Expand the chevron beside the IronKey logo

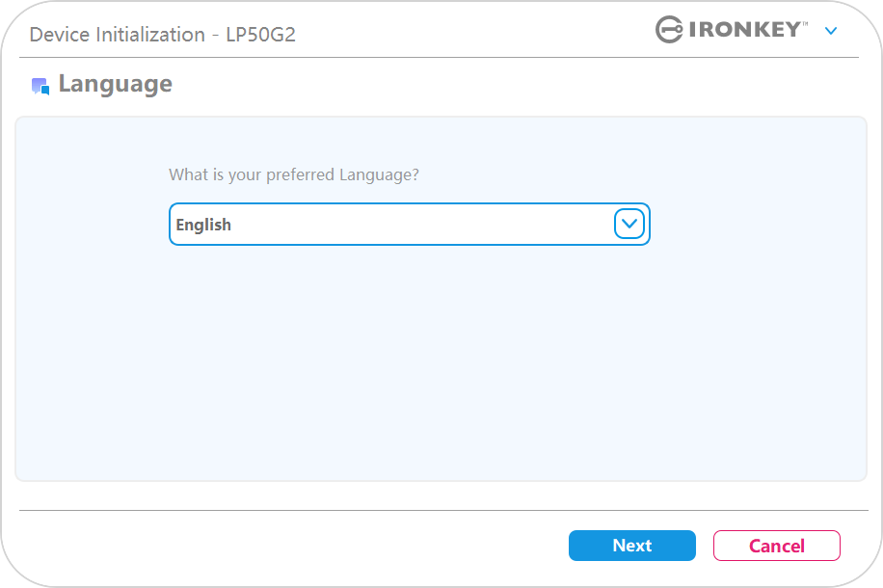(x=831, y=31)
